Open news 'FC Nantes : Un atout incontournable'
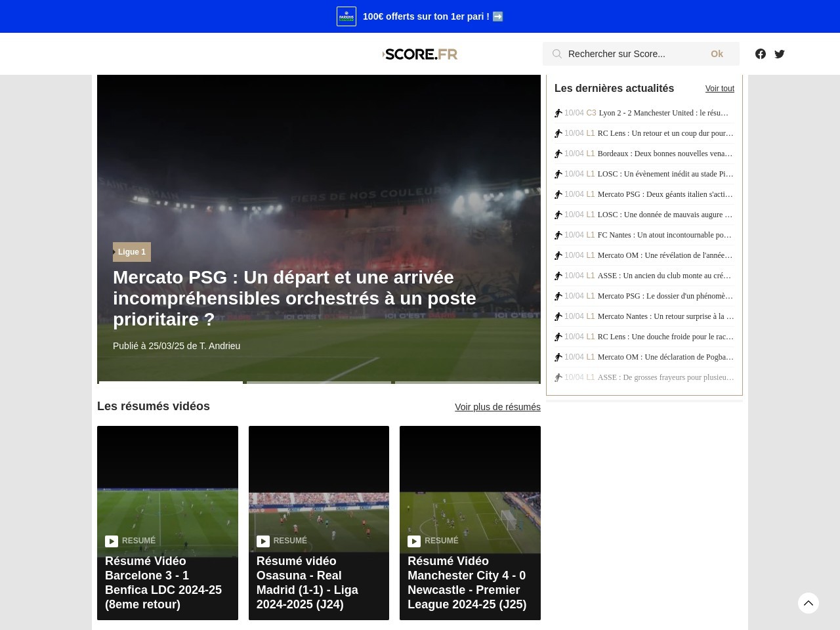 click(x=665, y=235)
